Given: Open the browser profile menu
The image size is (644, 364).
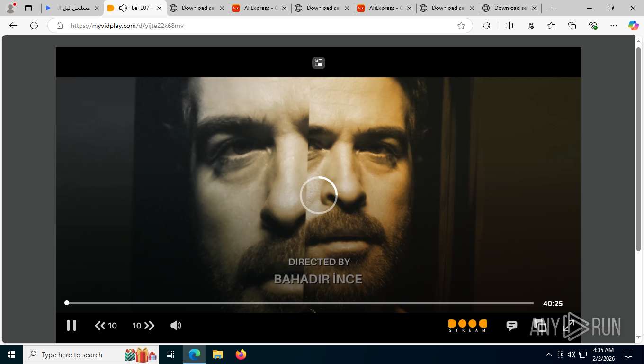Looking at the screenshot, I should pos(10,8).
